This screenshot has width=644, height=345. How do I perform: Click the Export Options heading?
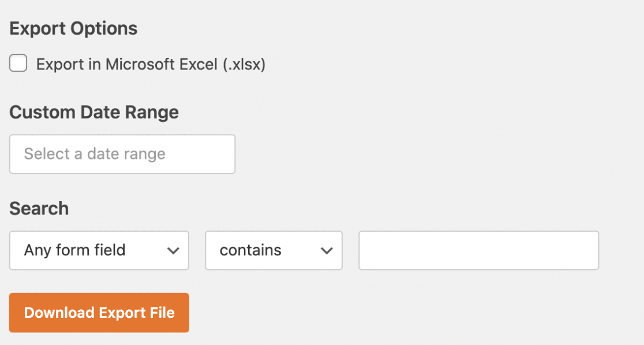[x=73, y=29]
